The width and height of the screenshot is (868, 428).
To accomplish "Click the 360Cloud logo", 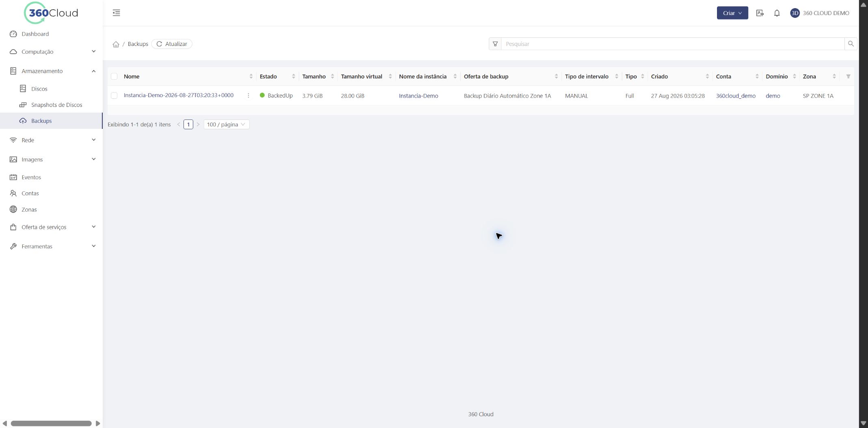I will [x=51, y=13].
